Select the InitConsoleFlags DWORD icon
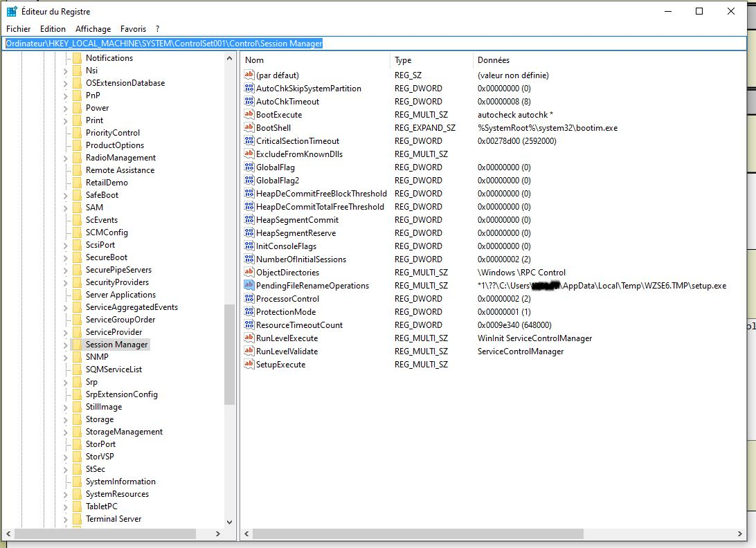 click(249, 246)
